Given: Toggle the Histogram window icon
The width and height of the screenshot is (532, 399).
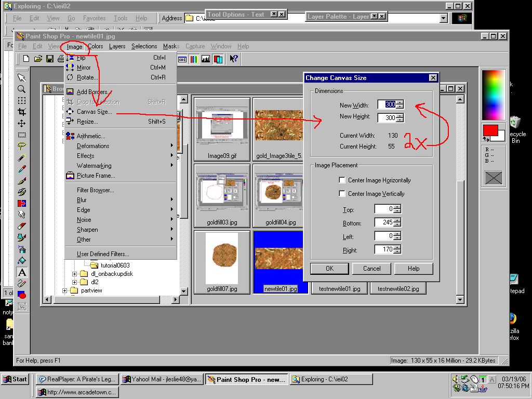Looking at the screenshot, I should pyautogui.click(x=206, y=59).
